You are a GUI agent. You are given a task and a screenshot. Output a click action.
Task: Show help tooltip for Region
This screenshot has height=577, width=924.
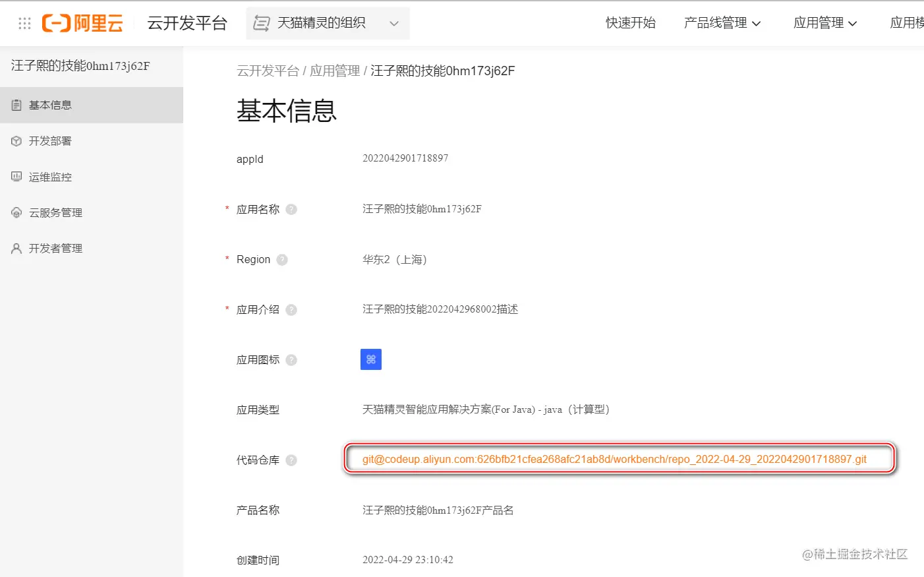(x=282, y=260)
